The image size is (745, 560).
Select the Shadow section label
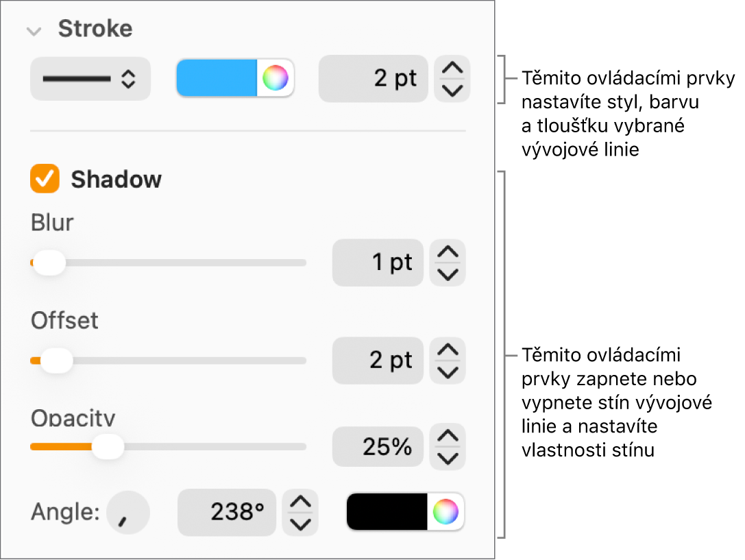point(115,180)
